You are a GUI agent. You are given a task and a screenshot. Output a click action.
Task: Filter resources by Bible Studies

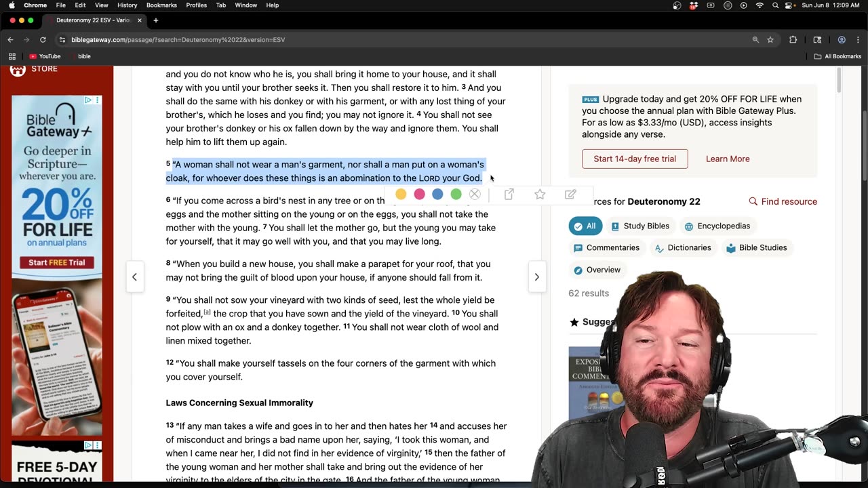pyautogui.click(x=755, y=247)
